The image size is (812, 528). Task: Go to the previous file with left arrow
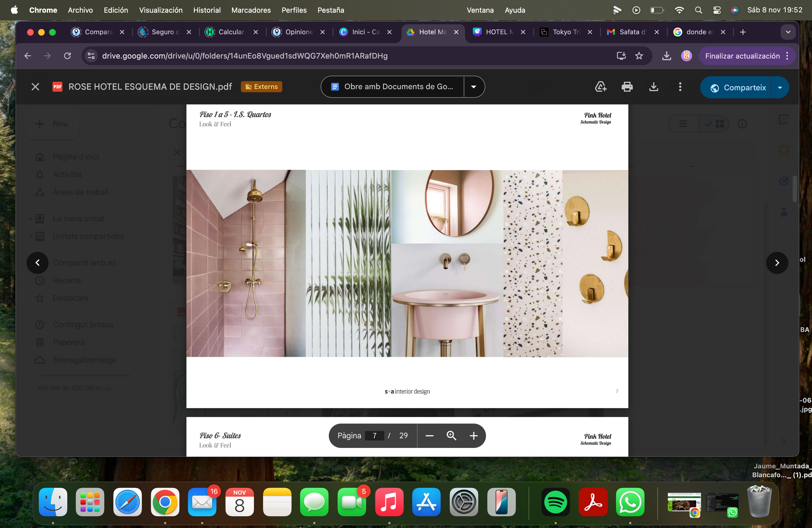pos(37,263)
